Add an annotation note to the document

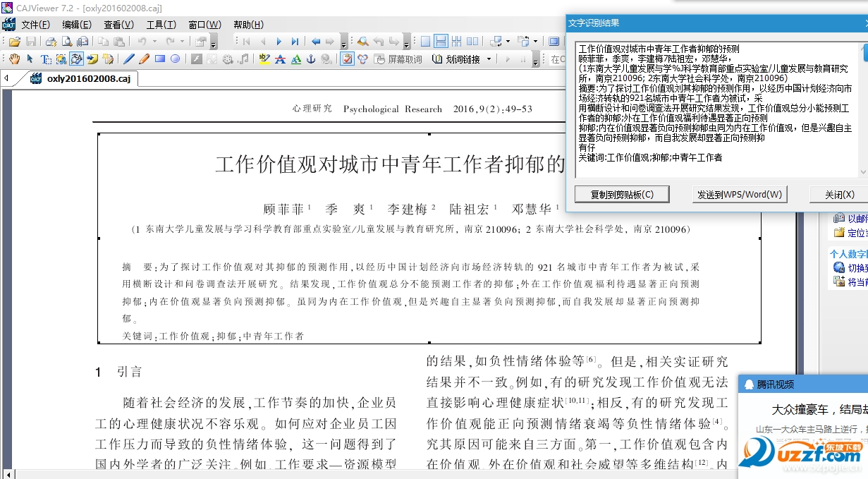coord(92,59)
